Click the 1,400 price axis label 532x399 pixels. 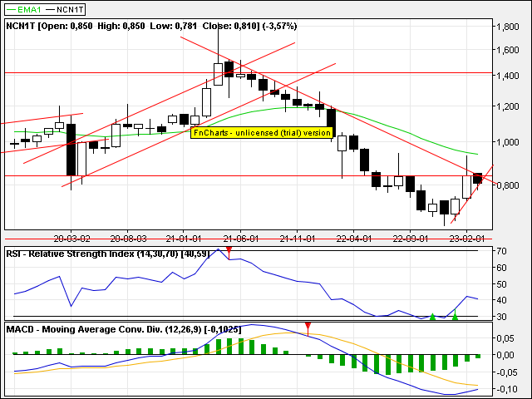point(508,76)
